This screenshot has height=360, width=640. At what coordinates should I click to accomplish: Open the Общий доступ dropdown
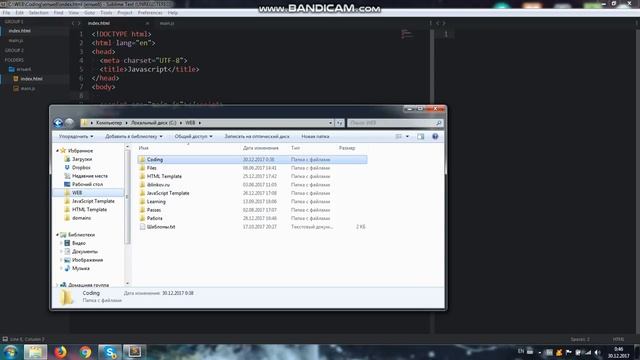tap(193, 136)
